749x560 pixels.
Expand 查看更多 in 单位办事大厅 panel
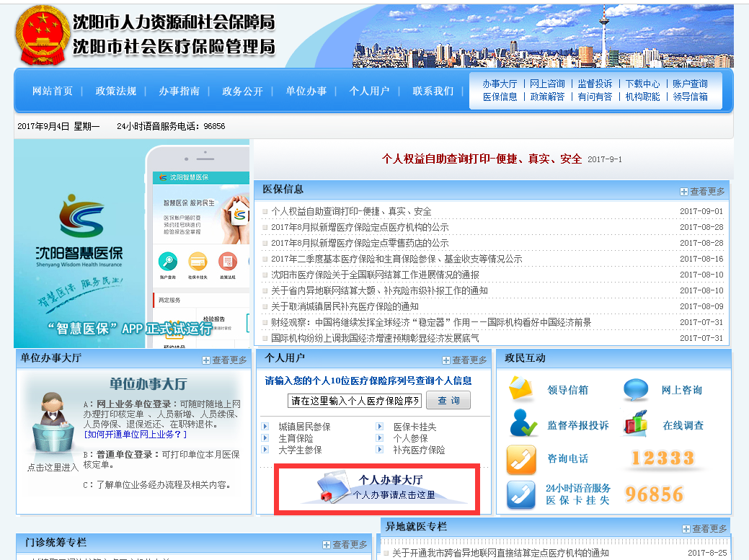point(224,360)
